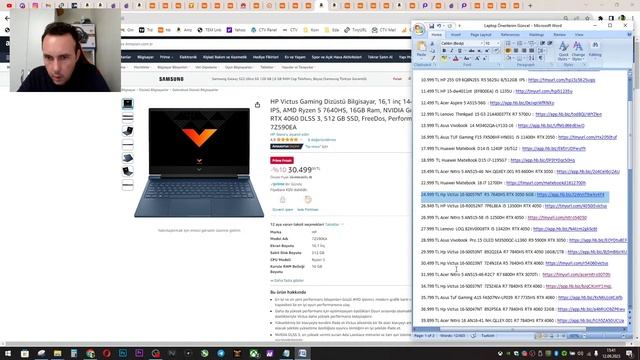640x360 pixels.
Task: Toggle align text left
Action: [x=508, y=50]
